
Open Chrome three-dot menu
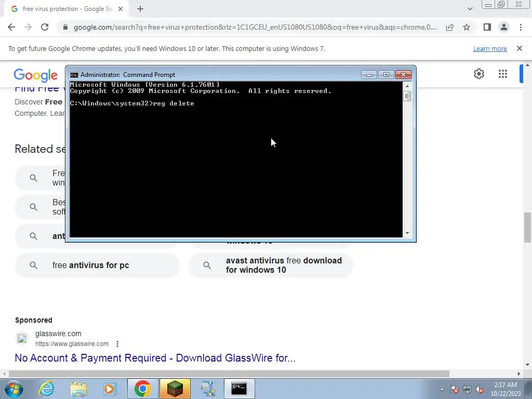click(x=521, y=27)
